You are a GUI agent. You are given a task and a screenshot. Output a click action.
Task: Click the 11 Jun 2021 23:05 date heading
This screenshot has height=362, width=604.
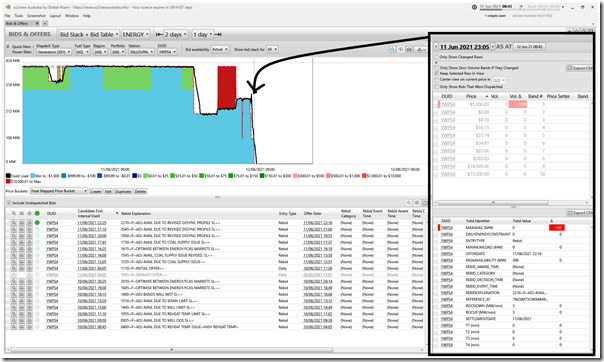(464, 47)
